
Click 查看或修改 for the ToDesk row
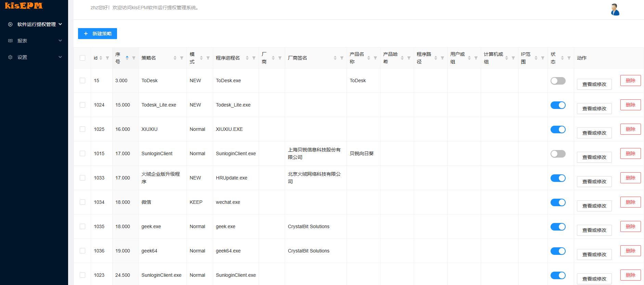tap(594, 84)
